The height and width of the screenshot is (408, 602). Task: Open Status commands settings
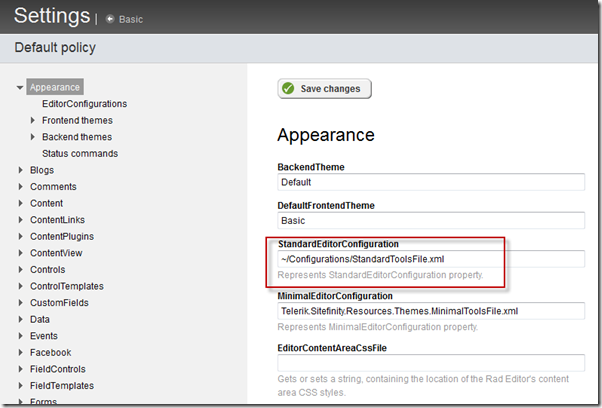[79, 154]
